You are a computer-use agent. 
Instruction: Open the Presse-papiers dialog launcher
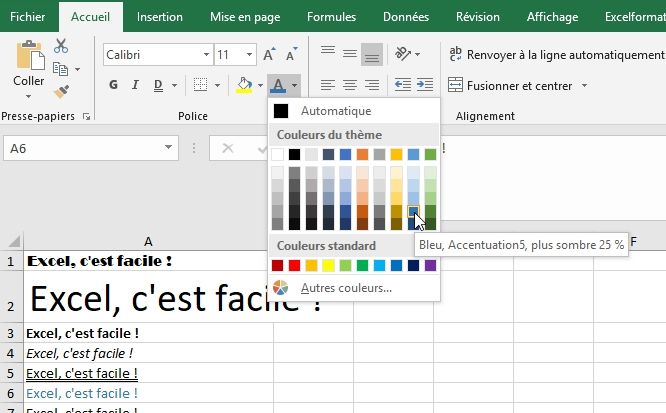click(87, 116)
